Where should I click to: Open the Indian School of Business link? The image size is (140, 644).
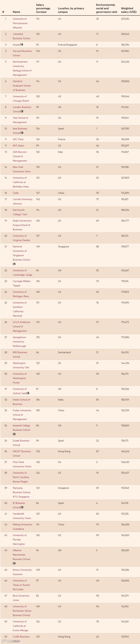21,402
